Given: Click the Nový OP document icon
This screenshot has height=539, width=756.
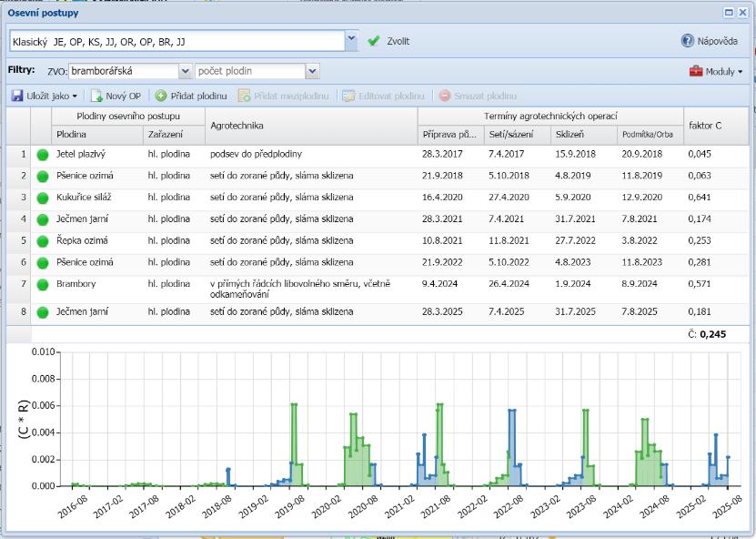Looking at the screenshot, I should [96, 96].
